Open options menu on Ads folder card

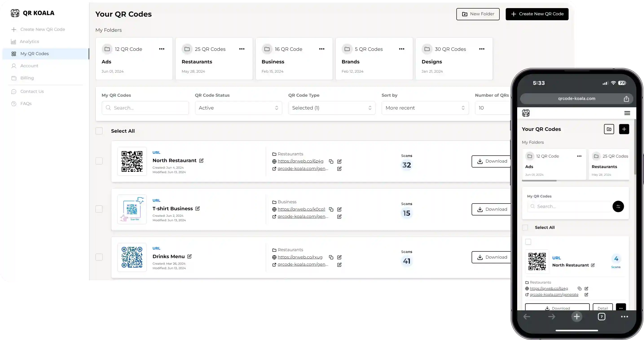point(162,49)
